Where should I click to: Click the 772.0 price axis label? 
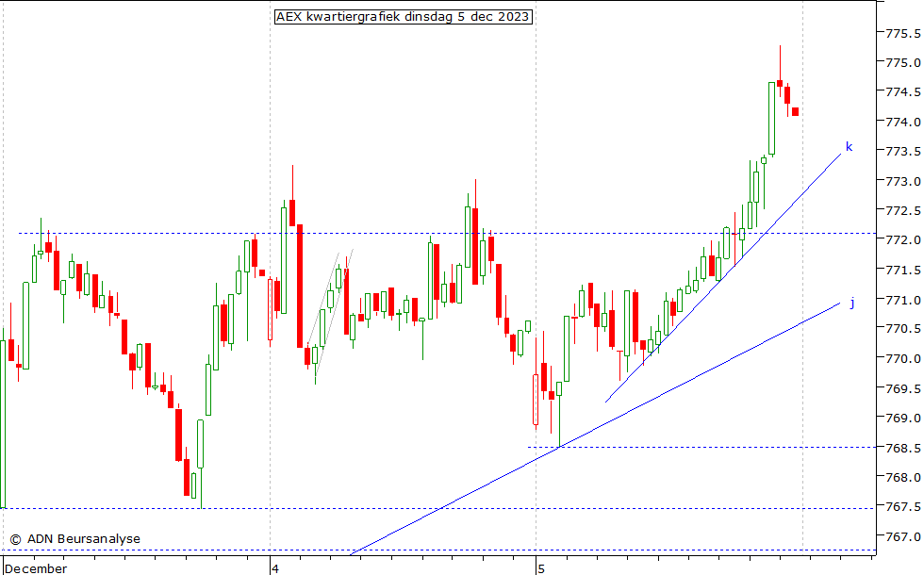(903, 240)
